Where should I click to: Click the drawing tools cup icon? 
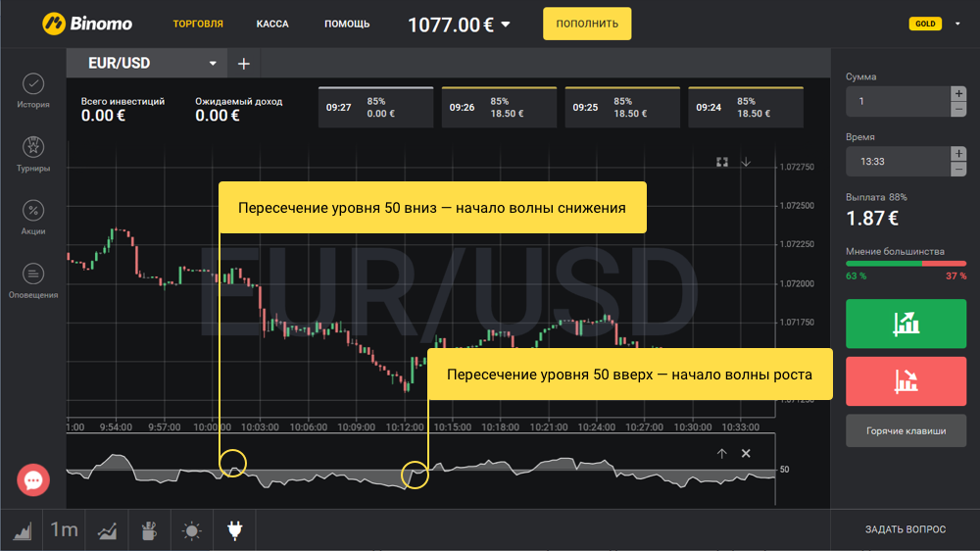(x=149, y=530)
